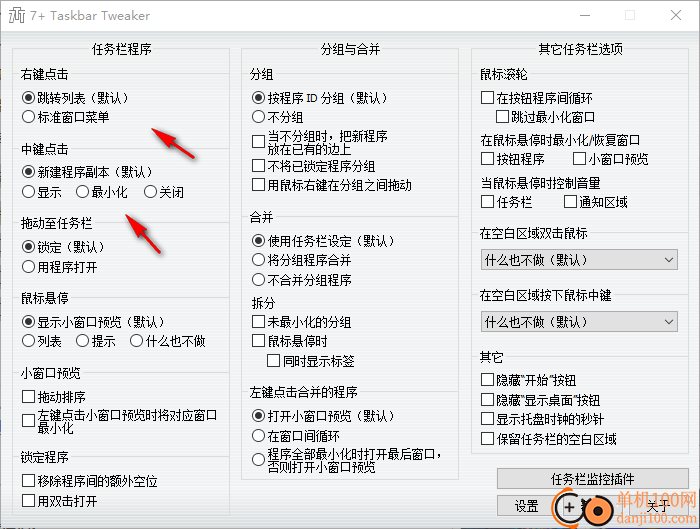Enable 不将已锁定程序分组

(x=258, y=166)
